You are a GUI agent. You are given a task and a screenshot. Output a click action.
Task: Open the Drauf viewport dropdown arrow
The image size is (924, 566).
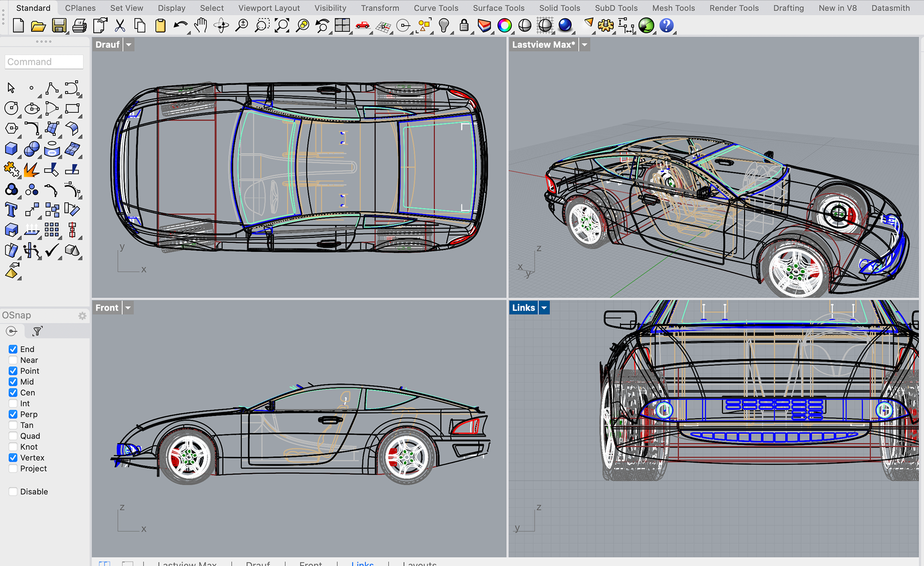[x=128, y=45]
